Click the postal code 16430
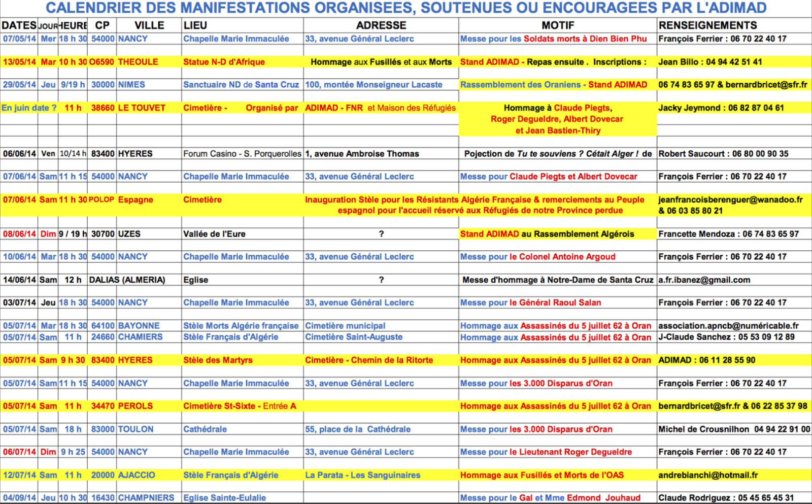Screen dimensions: 812x504 [103, 498]
